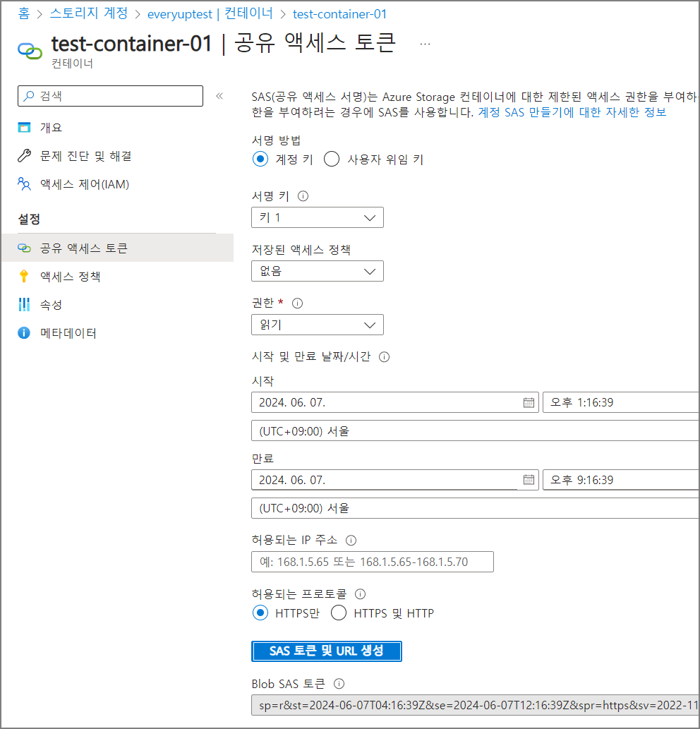Open 액세스 정책 in the sidebar
The height and width of the screenshot is (729, 700).
[70, 276]
